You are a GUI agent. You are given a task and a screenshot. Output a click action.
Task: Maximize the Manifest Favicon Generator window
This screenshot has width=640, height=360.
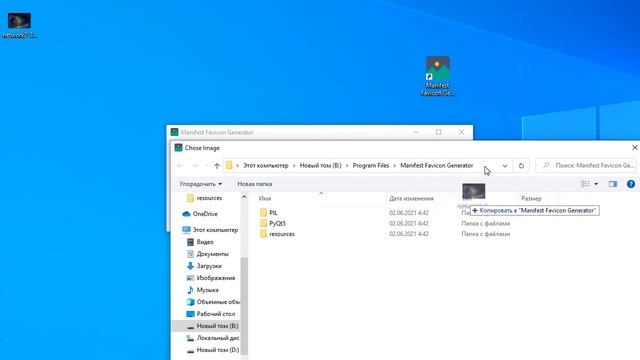click(x=438, y=132)
